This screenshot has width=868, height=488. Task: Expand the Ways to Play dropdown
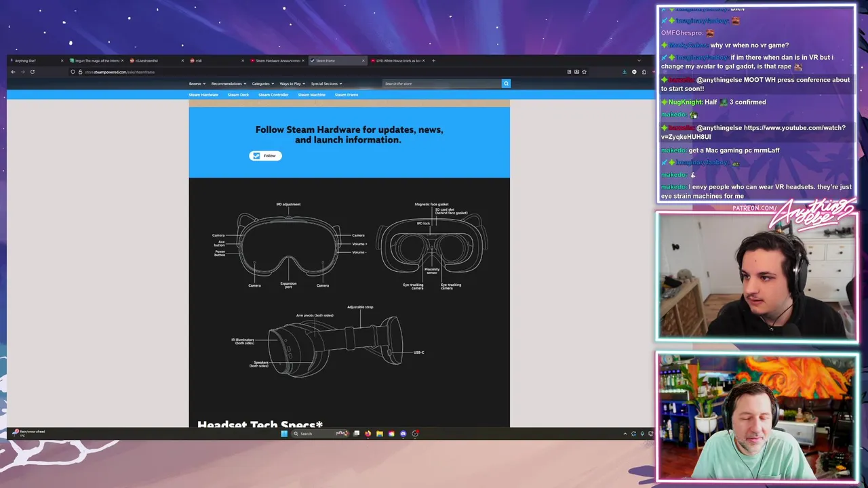click(292, 83)
